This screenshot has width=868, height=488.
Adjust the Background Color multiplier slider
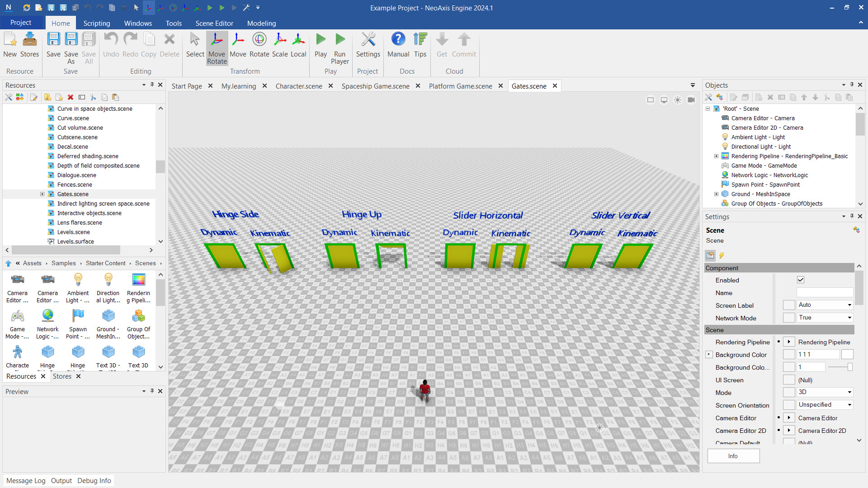[849, 367]
